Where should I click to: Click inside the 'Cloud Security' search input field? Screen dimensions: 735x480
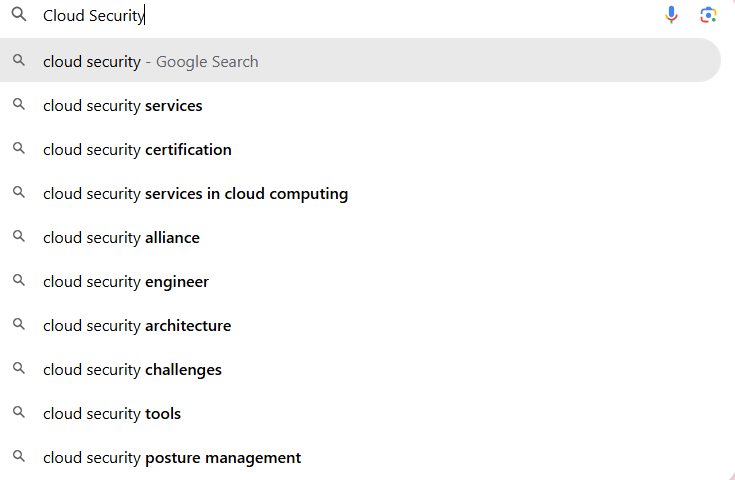point(347,15)
